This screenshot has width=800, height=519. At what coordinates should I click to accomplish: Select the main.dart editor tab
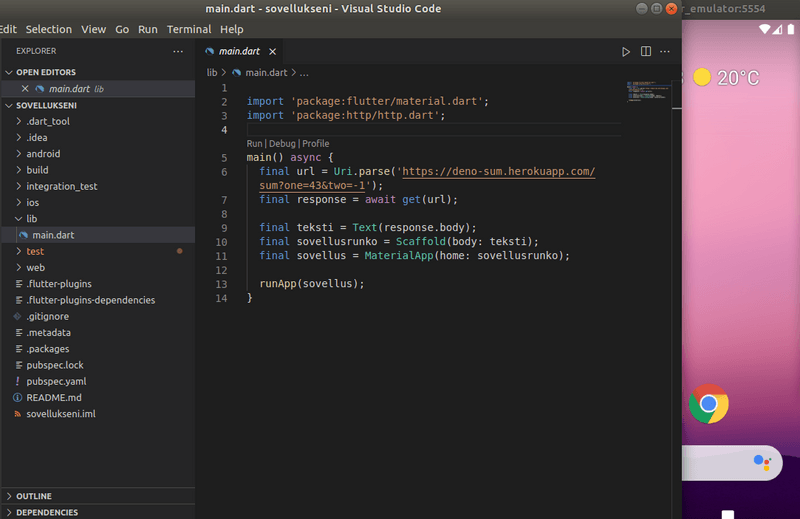click(238, 51)
